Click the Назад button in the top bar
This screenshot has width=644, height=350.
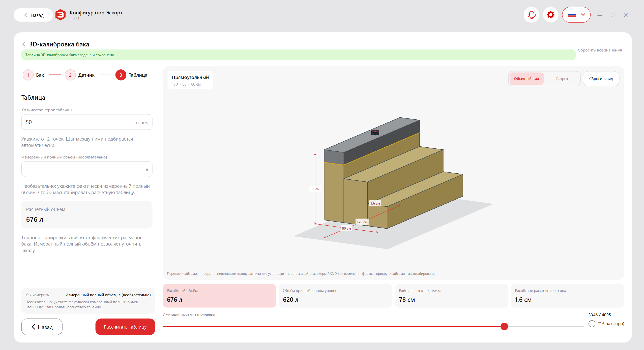point(34,15)
